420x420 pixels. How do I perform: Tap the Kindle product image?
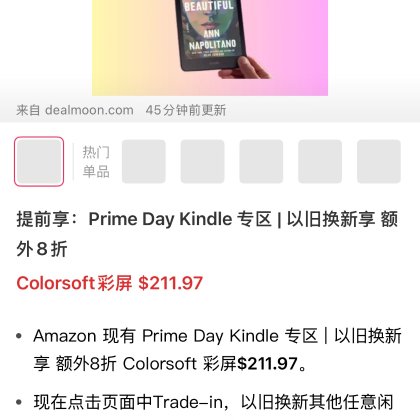210,48
